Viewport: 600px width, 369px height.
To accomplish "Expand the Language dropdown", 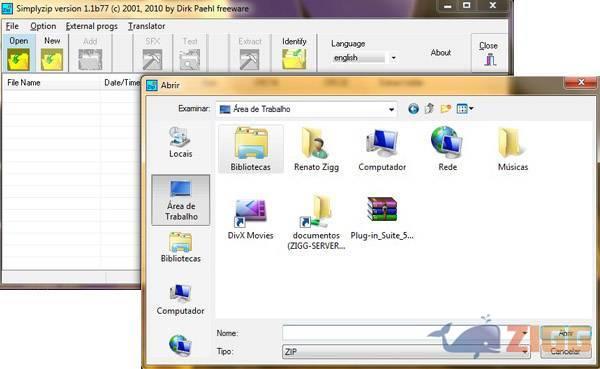I will point(393,58).
